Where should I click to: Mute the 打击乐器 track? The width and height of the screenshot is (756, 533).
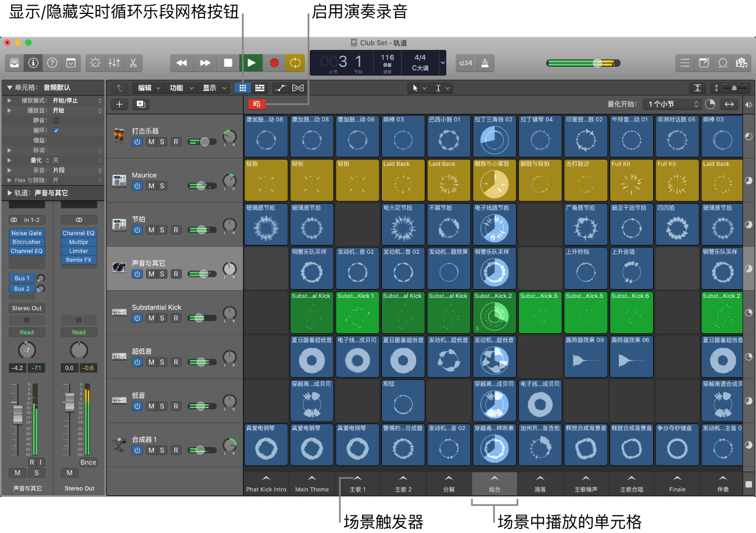click(x=151, y=141)
